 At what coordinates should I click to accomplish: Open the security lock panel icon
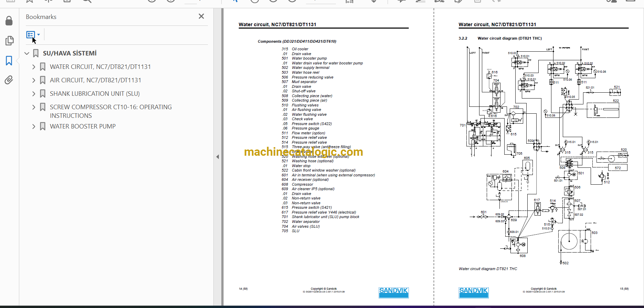pyautogui.click(x=9, y=21)
